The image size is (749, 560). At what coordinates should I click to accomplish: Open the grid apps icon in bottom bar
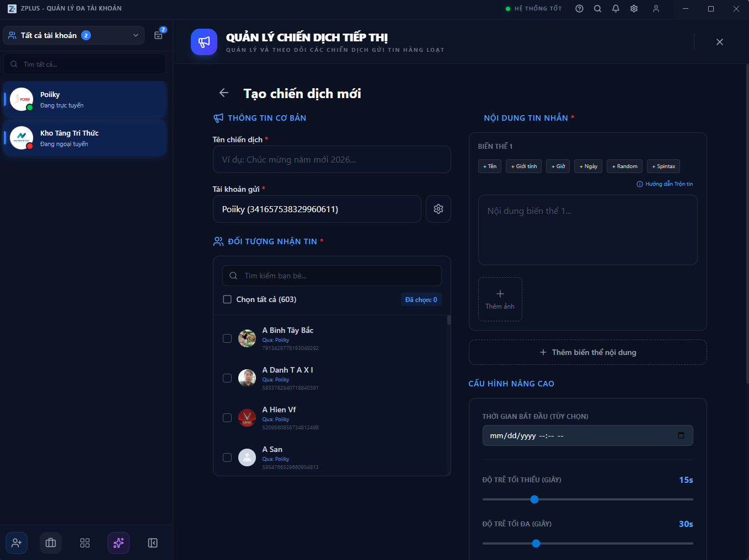(x=85, y=543)
